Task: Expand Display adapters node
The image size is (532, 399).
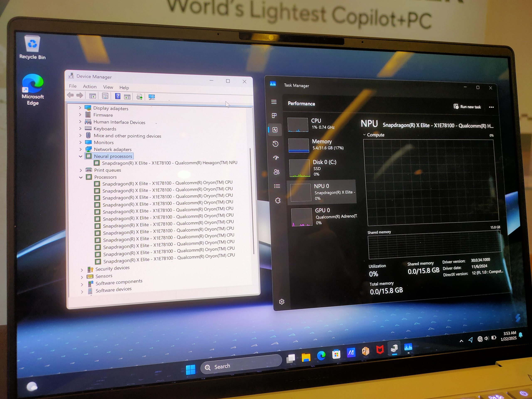Action: click(x=80, y=108)
